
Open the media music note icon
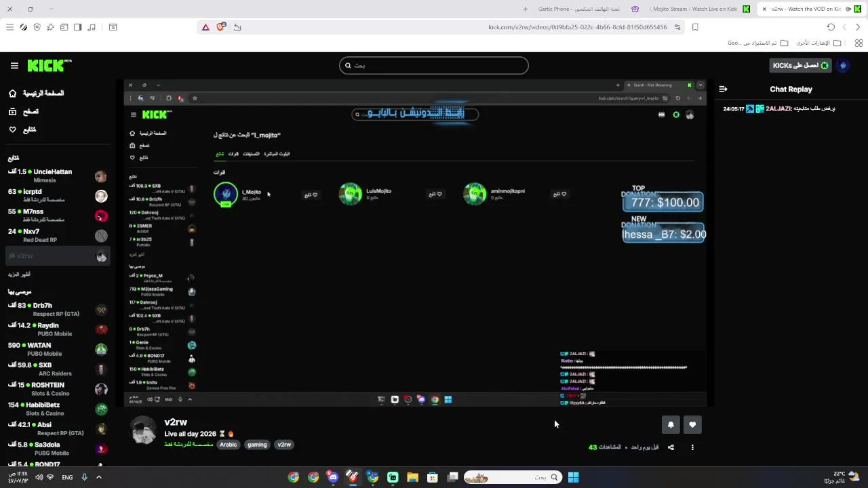pos(91,27)
